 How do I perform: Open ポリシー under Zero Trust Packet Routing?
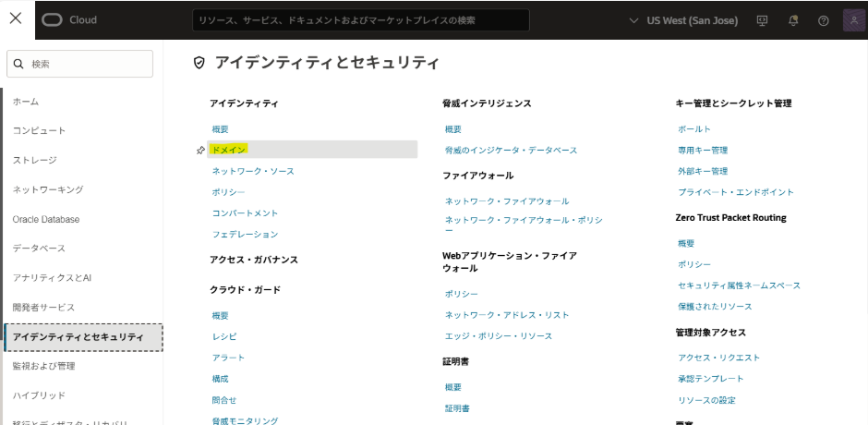694,264
